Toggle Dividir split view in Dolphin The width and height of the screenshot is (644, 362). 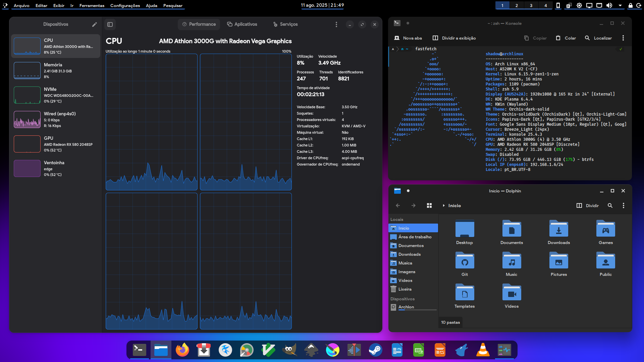point(587,206)
